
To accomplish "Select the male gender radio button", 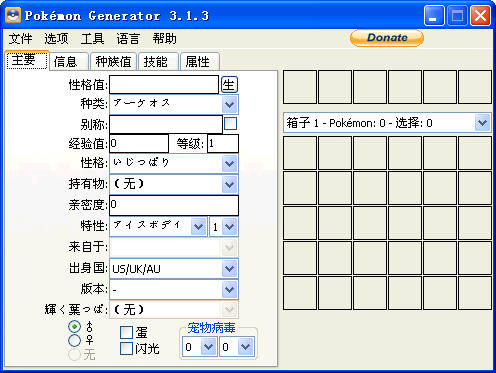I will click(x=74, y=326).
